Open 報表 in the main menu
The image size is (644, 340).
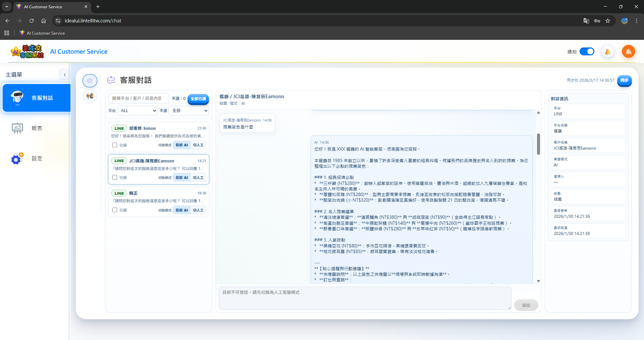(37, 128)
